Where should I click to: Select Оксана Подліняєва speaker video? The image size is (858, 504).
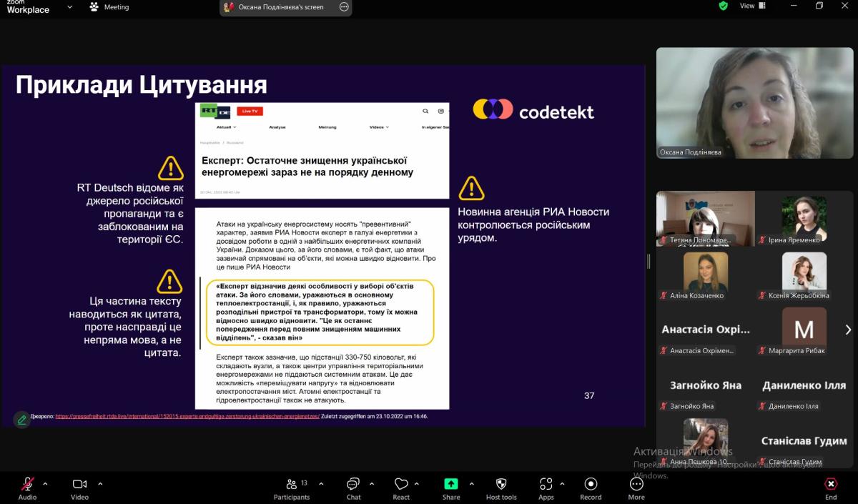755,103
